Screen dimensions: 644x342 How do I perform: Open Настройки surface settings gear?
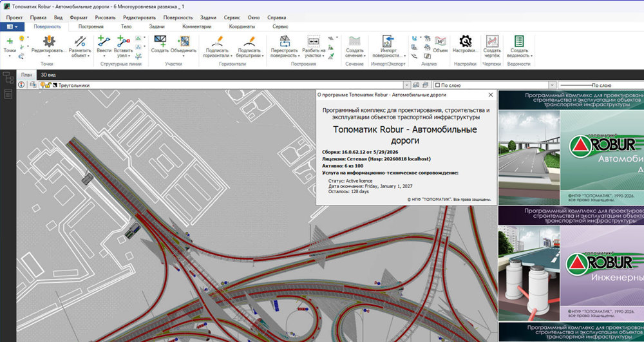466,41
